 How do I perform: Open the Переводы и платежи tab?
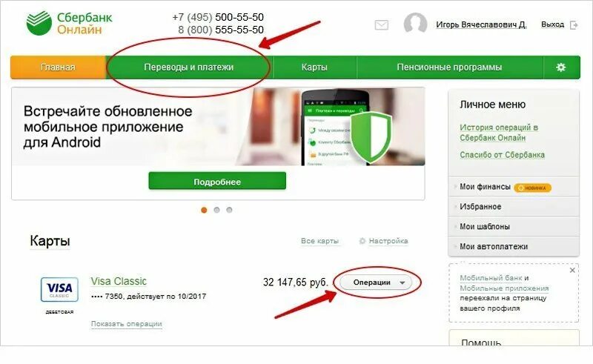pyautogui.click(x=189, y=67)
